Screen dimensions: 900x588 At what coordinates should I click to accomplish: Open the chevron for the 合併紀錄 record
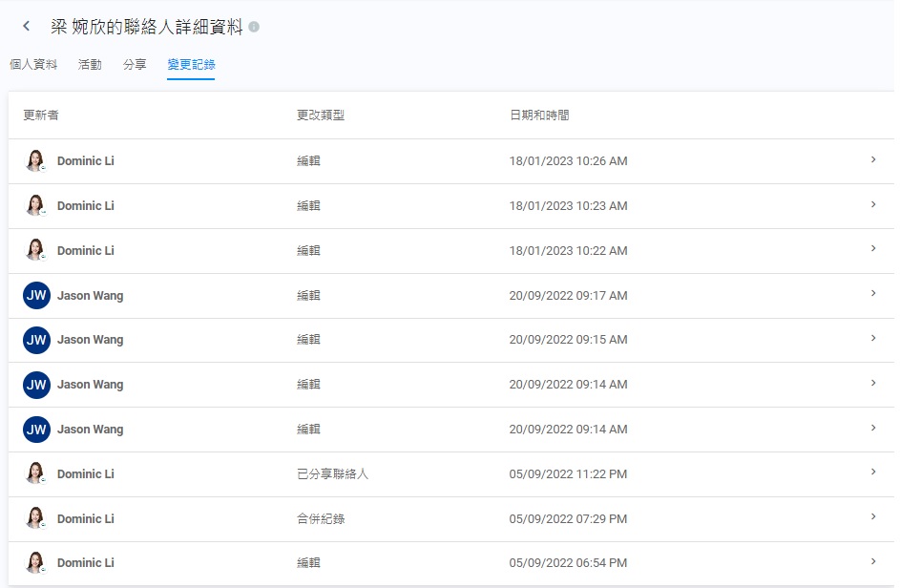coord(873,517)
